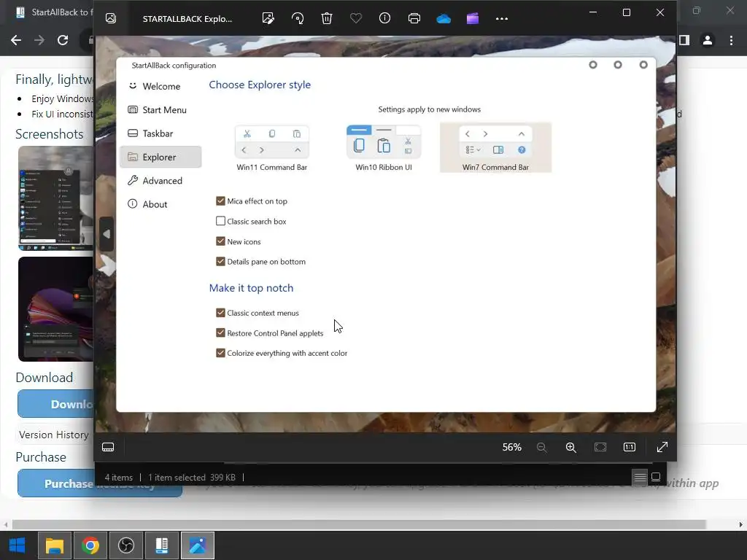
Task: Delete the image using the trash icon
Action: (326, 18)
